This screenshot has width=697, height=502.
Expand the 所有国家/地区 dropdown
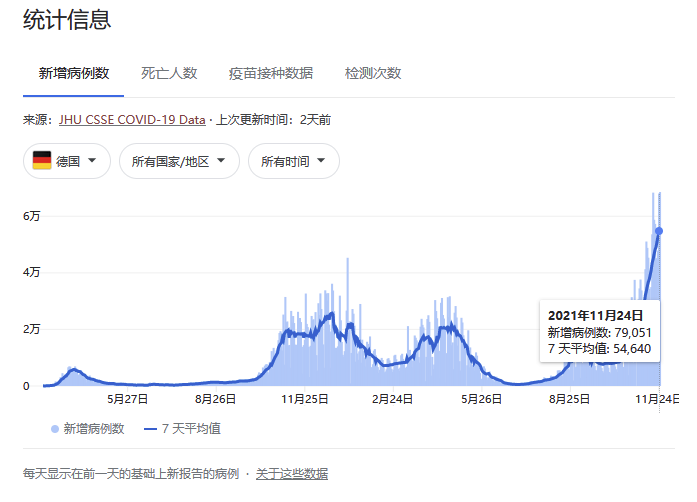coord(179,161)
